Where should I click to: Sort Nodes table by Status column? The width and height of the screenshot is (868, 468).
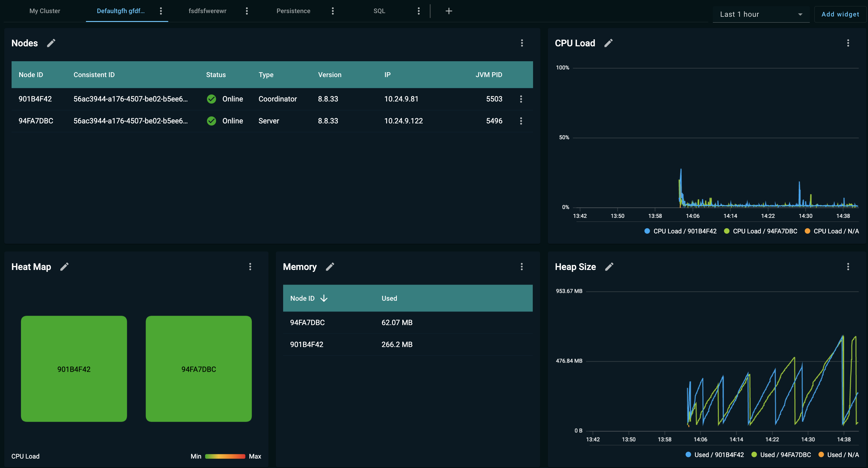[216, 75]
